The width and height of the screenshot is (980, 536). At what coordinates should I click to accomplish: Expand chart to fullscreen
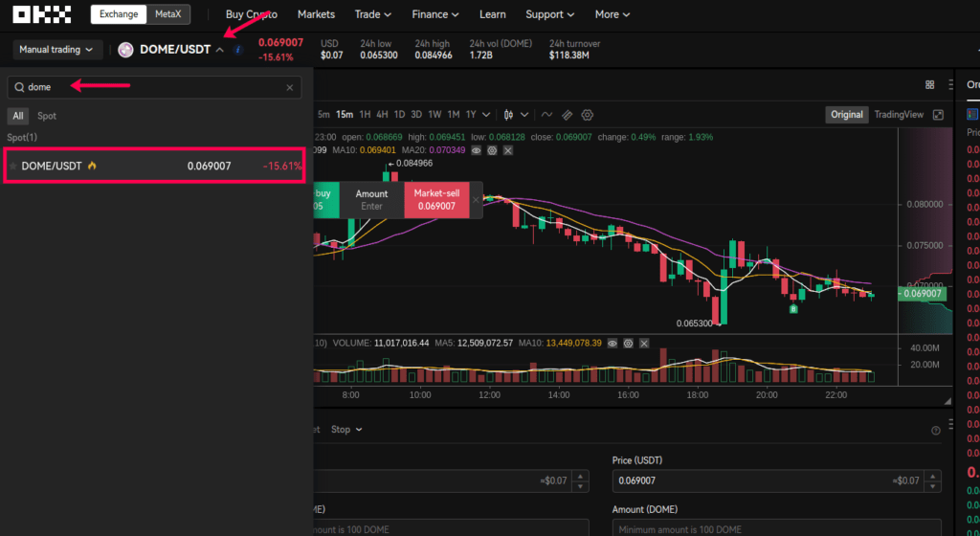point(938,115)
